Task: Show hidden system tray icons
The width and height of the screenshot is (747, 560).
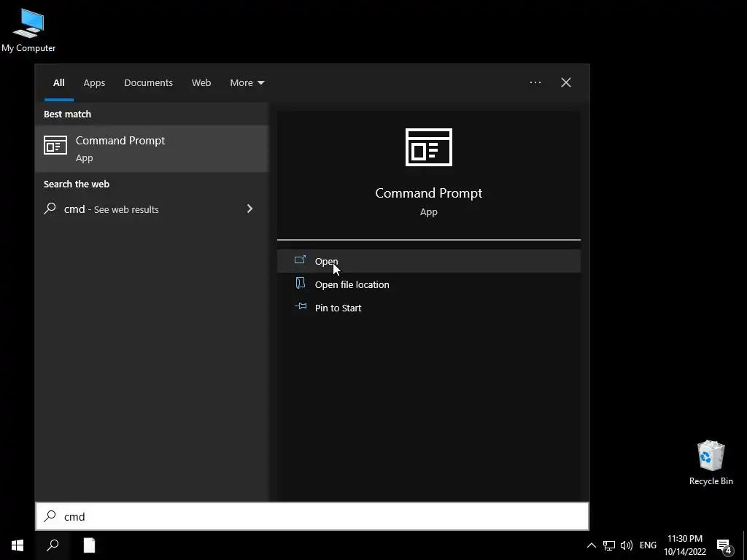Action: click(591, 545)
